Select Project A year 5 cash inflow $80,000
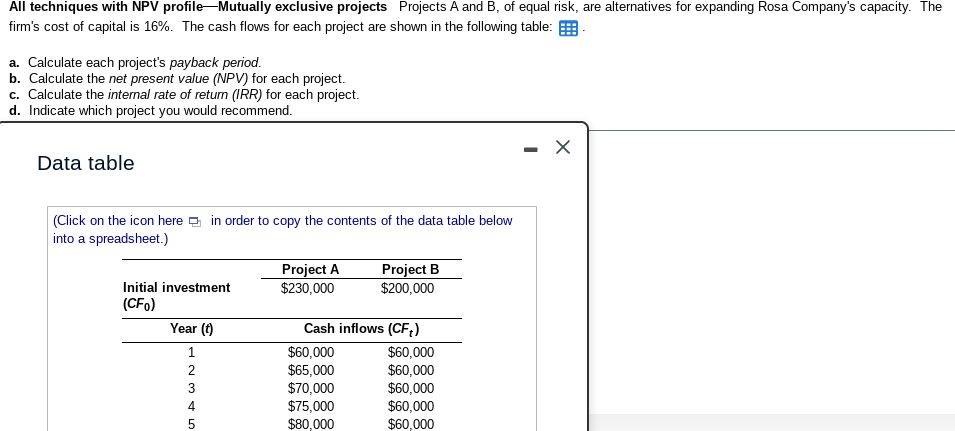Viewport: 955px width, 431px height. click(311, 424)
